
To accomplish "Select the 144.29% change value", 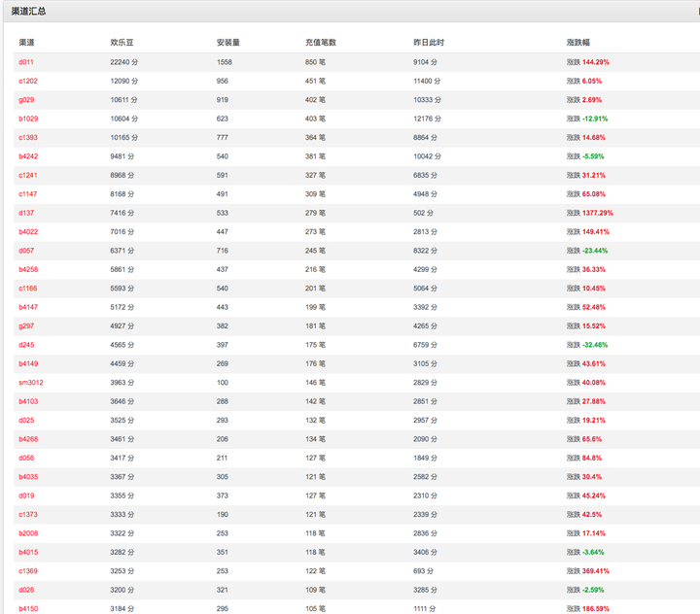I will point(596,62).
